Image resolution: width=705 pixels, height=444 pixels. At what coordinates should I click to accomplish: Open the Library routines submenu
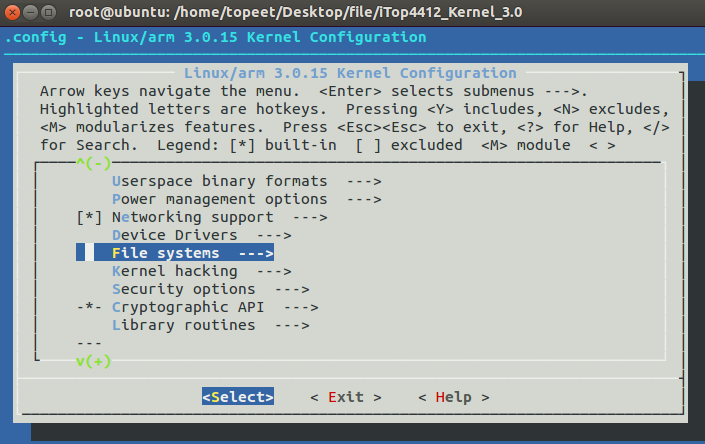210,325
